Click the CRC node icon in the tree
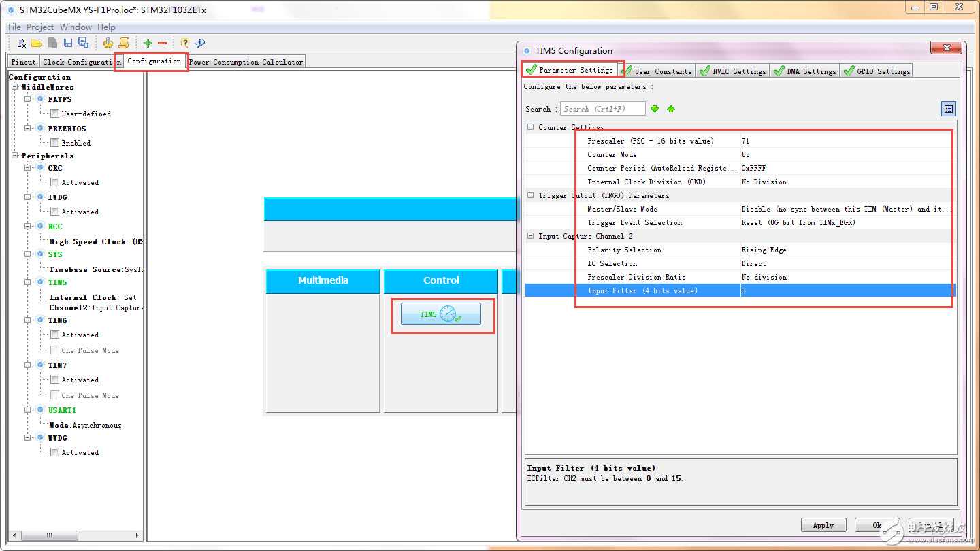980x551 pixels. (40, 168)
